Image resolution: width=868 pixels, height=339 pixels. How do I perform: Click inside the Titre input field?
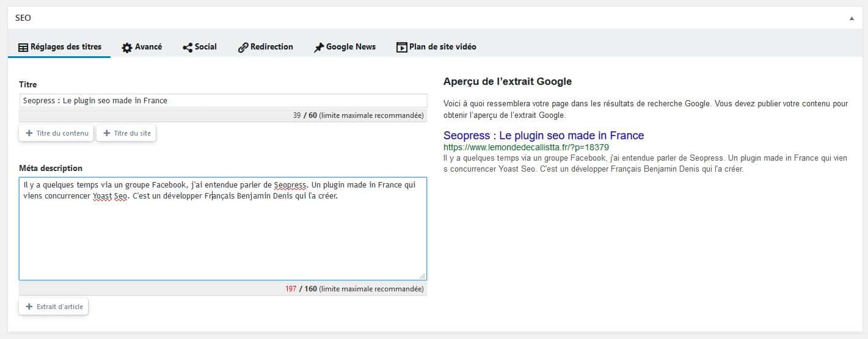pos(223,101)
